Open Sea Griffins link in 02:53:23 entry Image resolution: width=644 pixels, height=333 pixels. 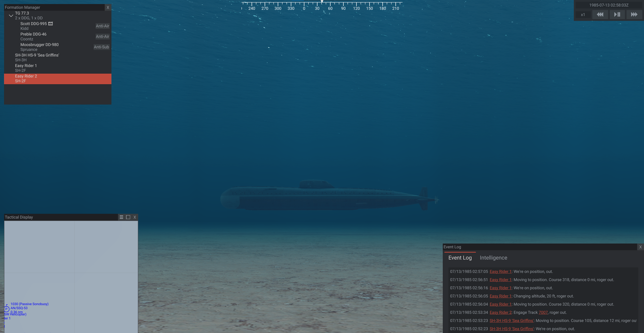click(512, 321)
